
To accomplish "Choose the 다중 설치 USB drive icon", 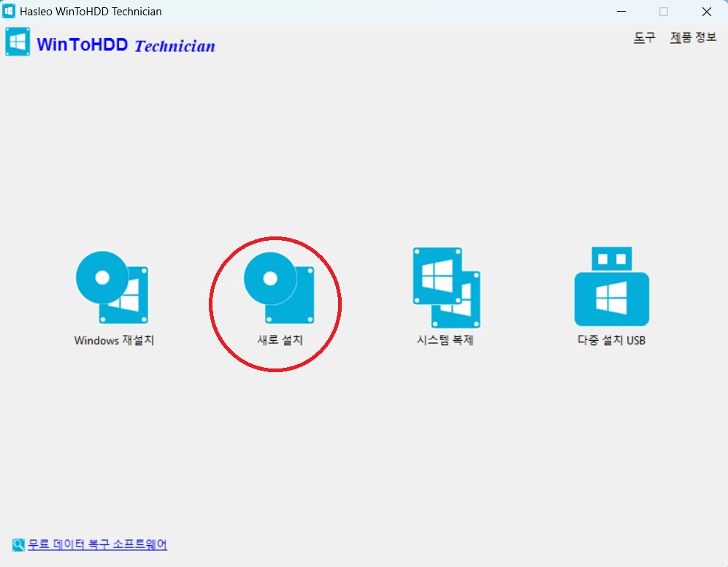I will click(611, 286).
